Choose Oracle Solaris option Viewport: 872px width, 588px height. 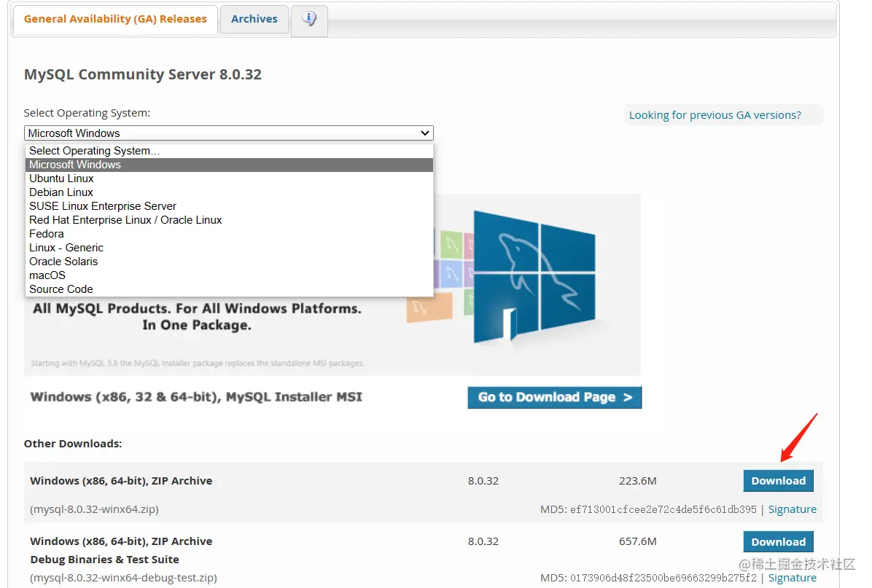(x=229, y=262)
